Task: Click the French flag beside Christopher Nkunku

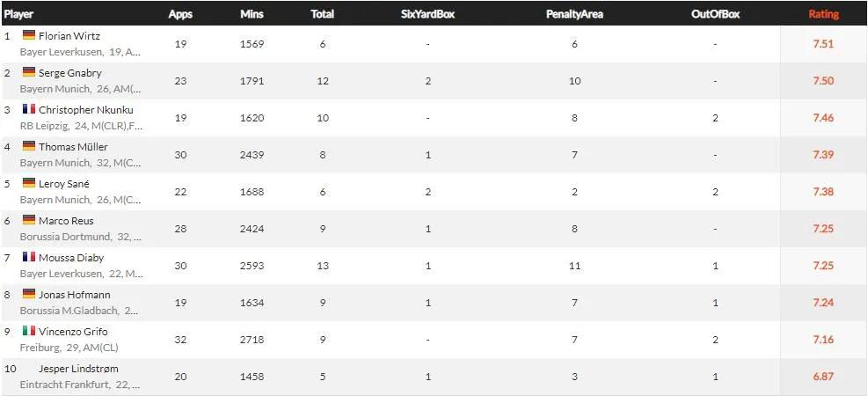Action: point(29,109)
